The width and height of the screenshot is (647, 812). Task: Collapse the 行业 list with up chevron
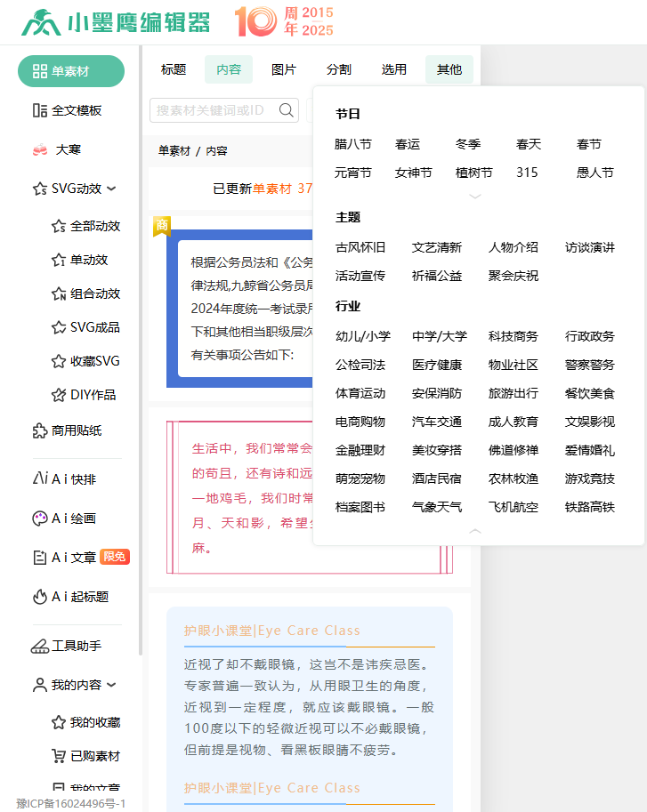pos(475,531)
